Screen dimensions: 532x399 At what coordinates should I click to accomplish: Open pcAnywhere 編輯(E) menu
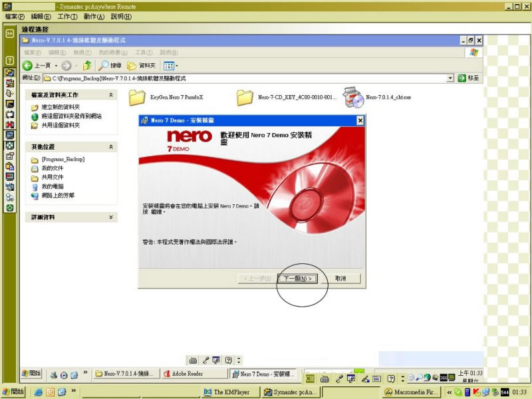click(x=41, y=17)
